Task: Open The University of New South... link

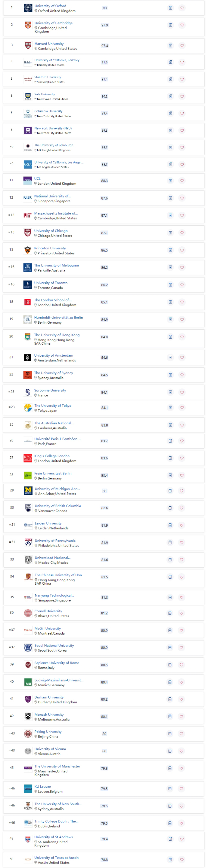Action: point(58,804)
